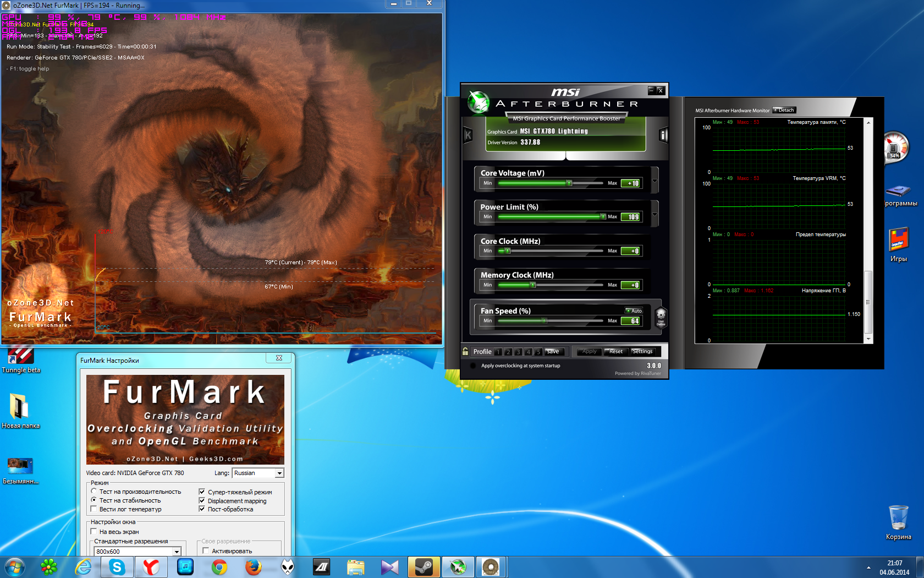
Task: Expand the Power Limit arrow
Action: click(654, 214)
